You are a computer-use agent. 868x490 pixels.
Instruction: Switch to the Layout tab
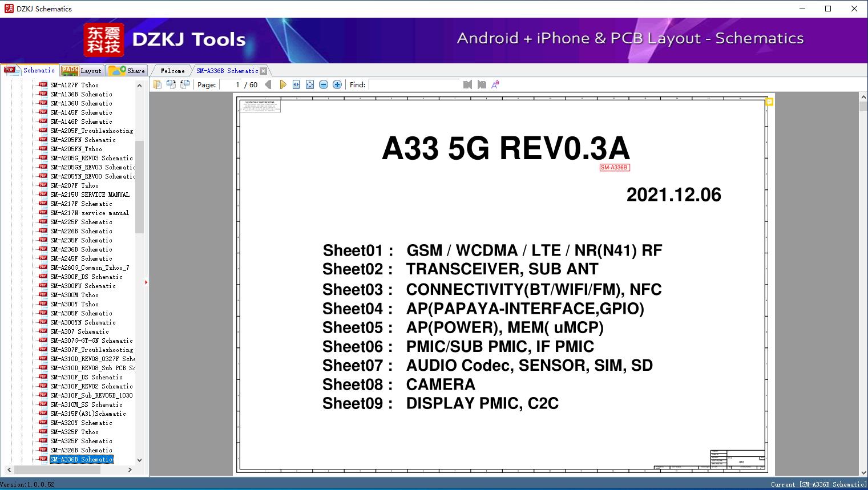(82, 71)
